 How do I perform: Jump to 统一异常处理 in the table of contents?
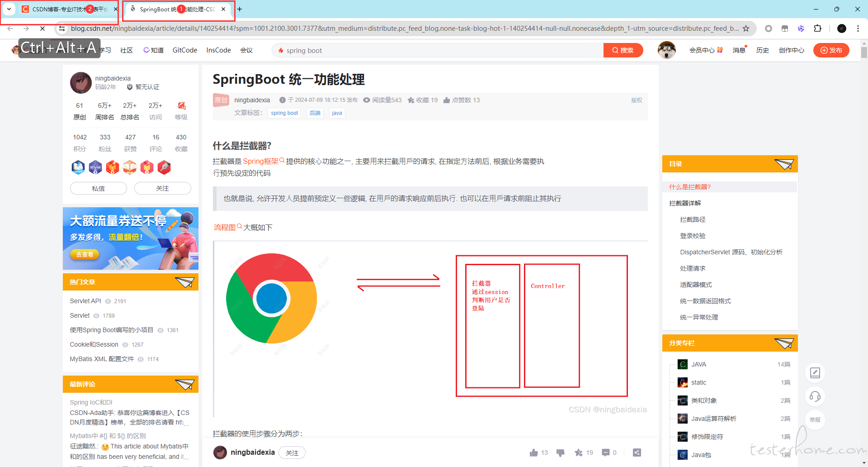point(699,317)
